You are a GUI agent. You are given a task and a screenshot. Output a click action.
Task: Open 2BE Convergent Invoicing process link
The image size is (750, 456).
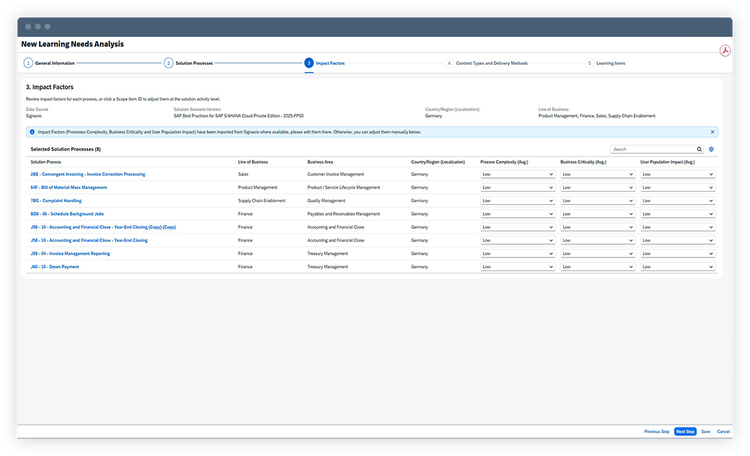[x=88, y=174]
